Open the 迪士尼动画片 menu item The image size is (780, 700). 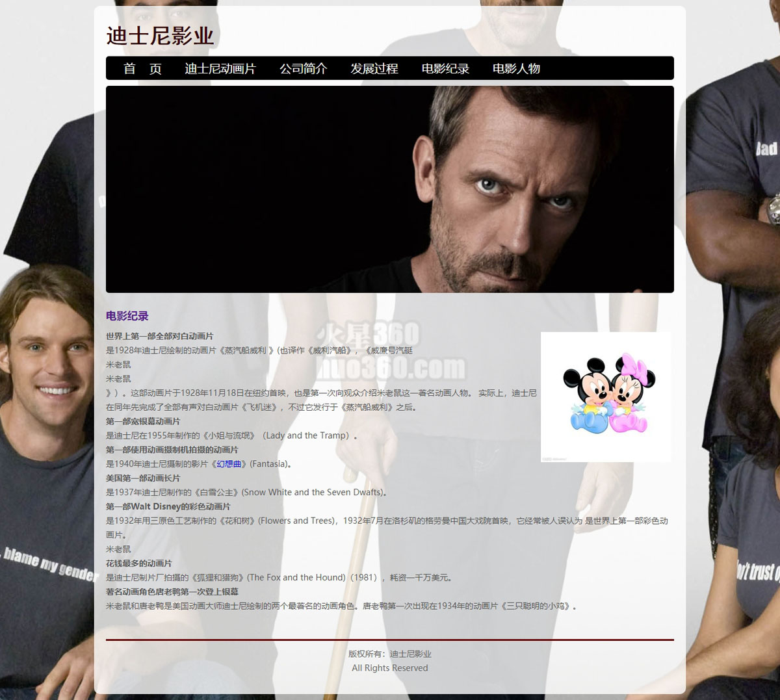[220, 68]
